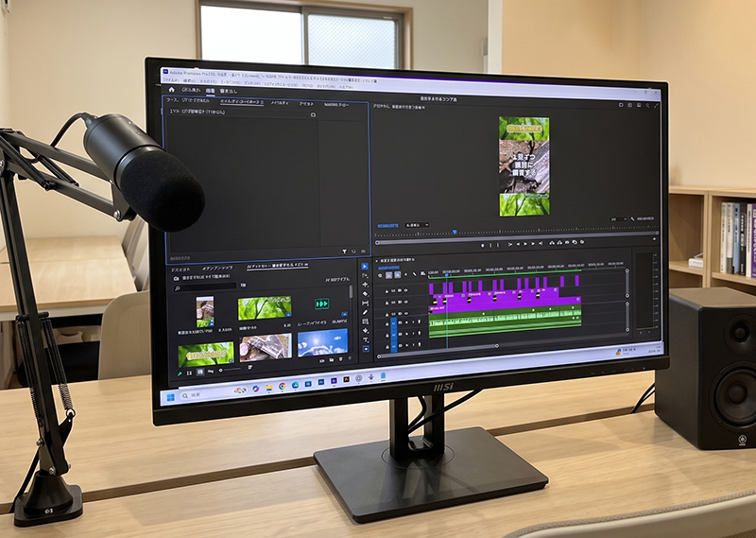
Task: Click the microphone on the first audio track
Action: 420,321
